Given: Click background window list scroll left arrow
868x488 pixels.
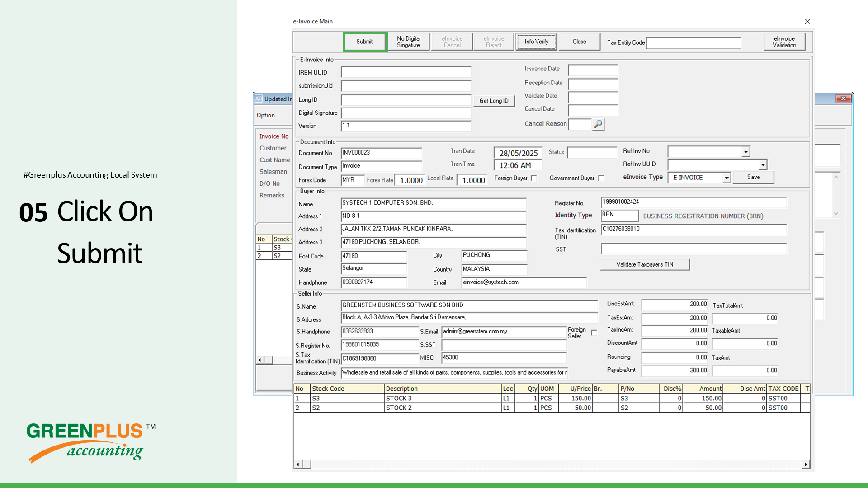Looking at the screenshot, I should coord(259,360).
